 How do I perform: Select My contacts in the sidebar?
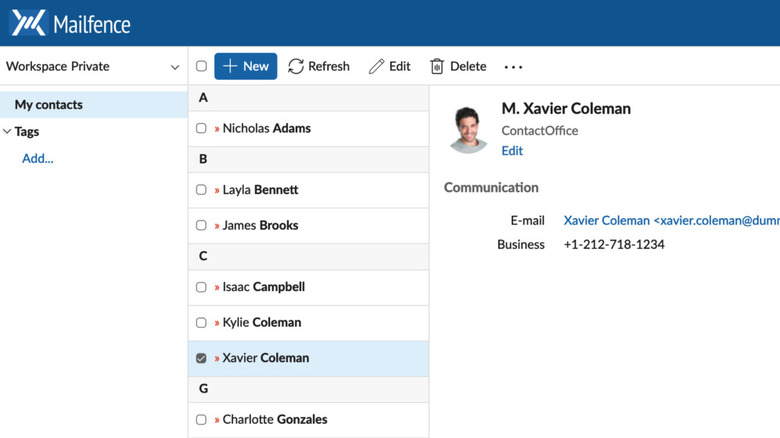click(49, 105)
